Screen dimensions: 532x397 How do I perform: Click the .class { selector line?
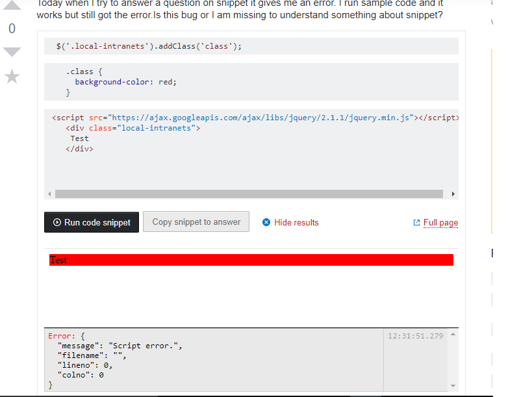click(x=84, y=71)
